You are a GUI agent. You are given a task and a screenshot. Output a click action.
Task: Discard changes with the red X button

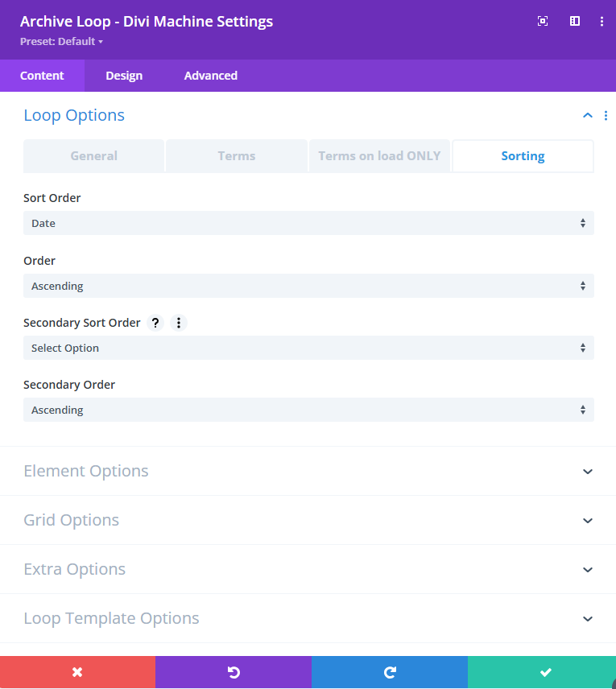click(x=77, y=672)
